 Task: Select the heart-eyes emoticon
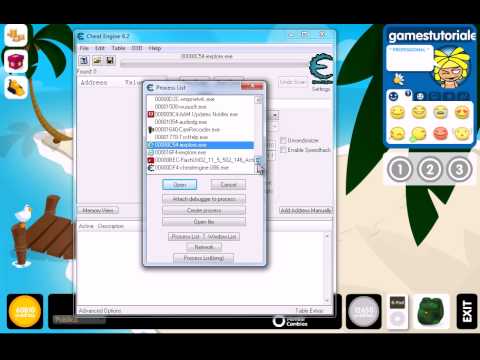click(462, 112)
